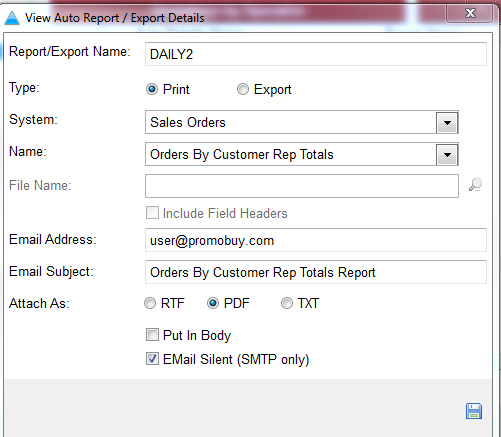Screen dimensions: 501x437
Task: Click the blue floppy disk save icon
Action: pyautogui.click(x=474, y=411)
